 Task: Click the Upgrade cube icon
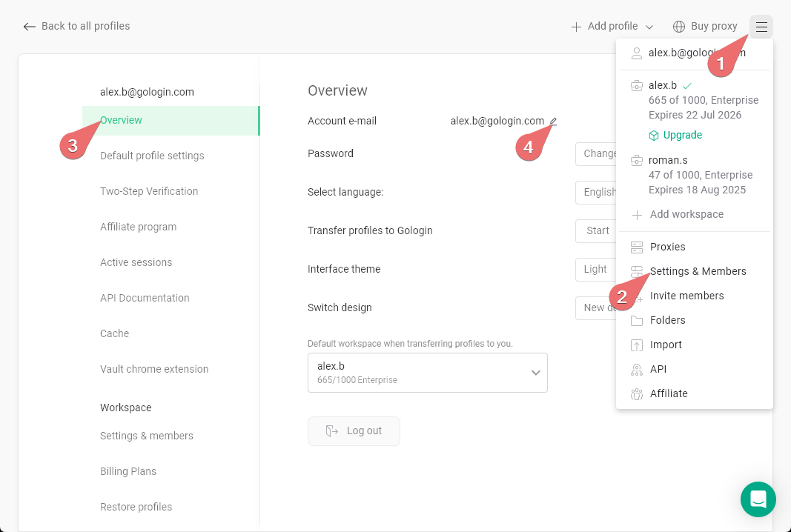click(x=654, y=136)
